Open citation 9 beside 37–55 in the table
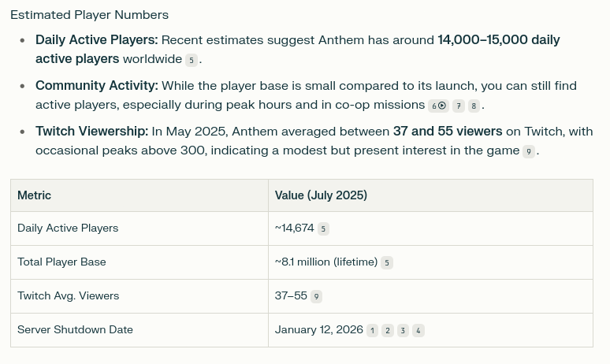The height and width of the screenshot is (364, 610). pos(316,297)
